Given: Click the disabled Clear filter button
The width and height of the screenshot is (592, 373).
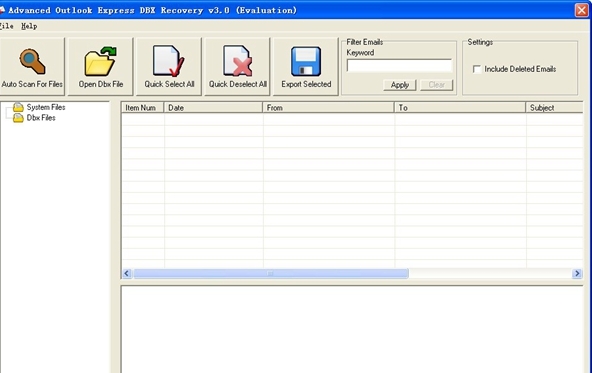Looking at the screenshot, I should tap(436, 85).
